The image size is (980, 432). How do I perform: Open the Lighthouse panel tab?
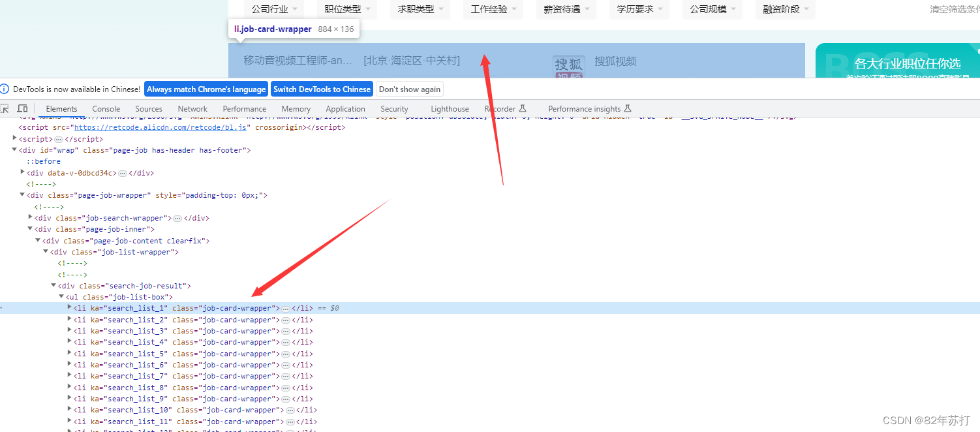pos(450,108)
